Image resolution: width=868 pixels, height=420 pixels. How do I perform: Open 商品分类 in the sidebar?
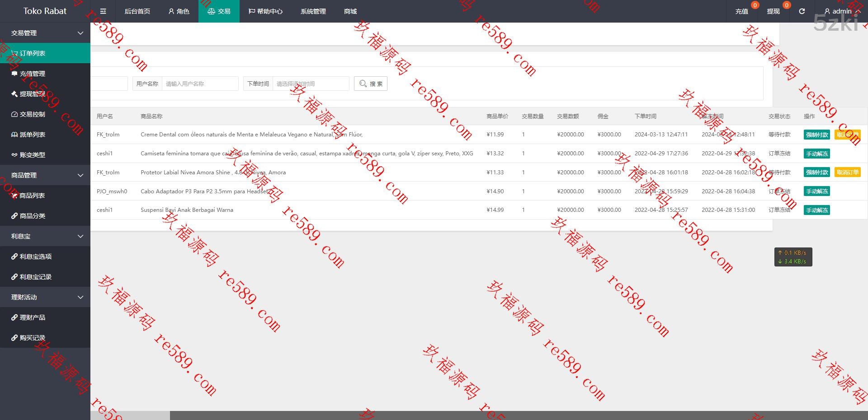point(32,216)
